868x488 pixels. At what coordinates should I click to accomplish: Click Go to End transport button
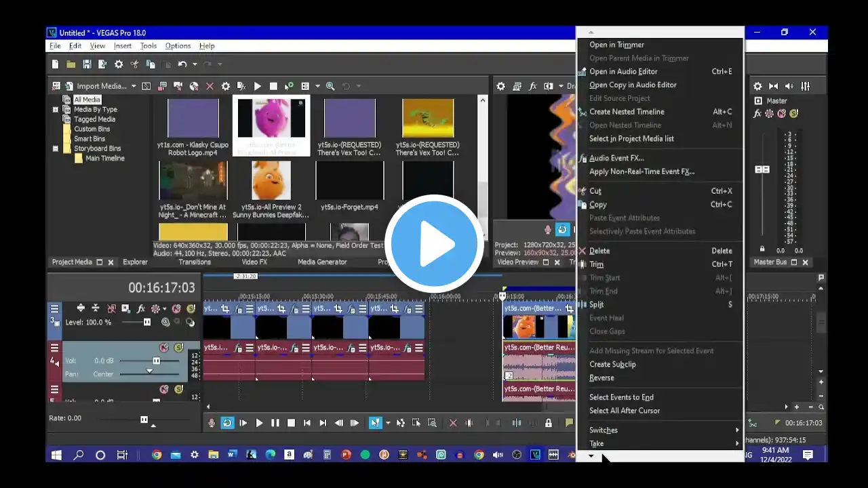pyautogui.click(x=323, y=423)
